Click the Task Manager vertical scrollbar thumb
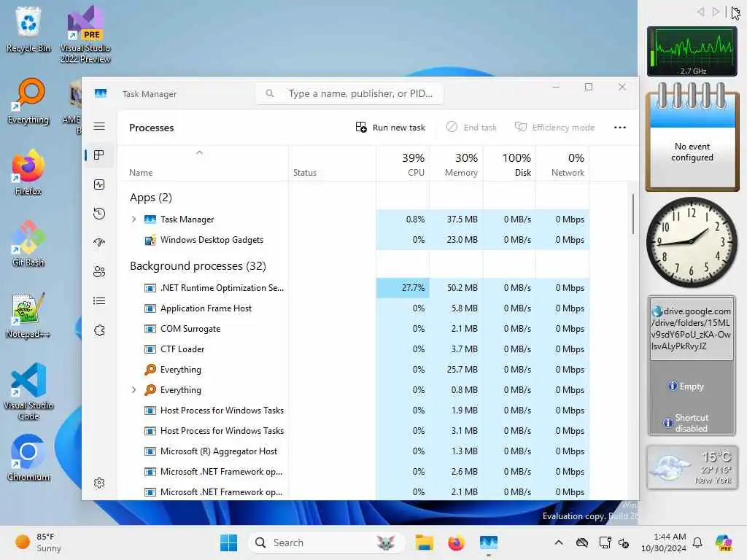The width and height of the screenshot is (747, 560). coord(633,214)
